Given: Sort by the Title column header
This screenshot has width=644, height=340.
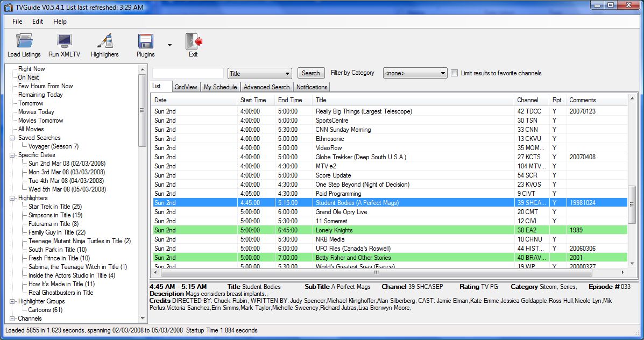Looking at the screenshot, I should pyautogui.click(x=413, y=100).
